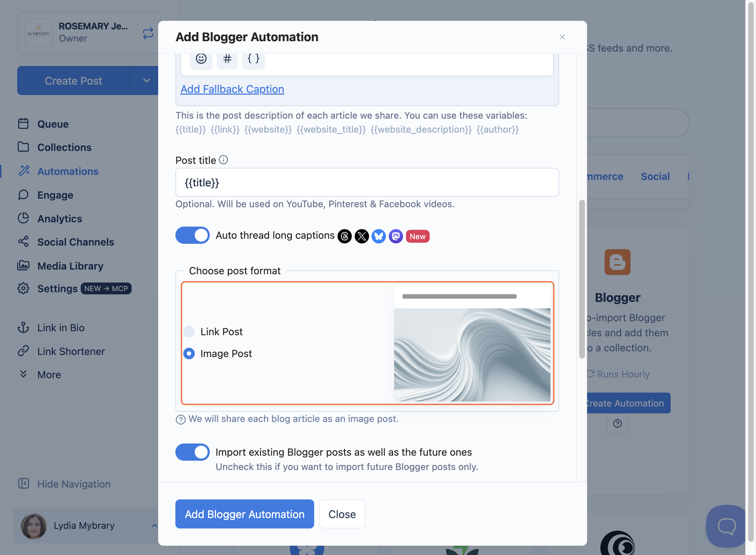Viewport: 756px width, 555px height.
Task: Open Media Library
Action: (70, 266)
